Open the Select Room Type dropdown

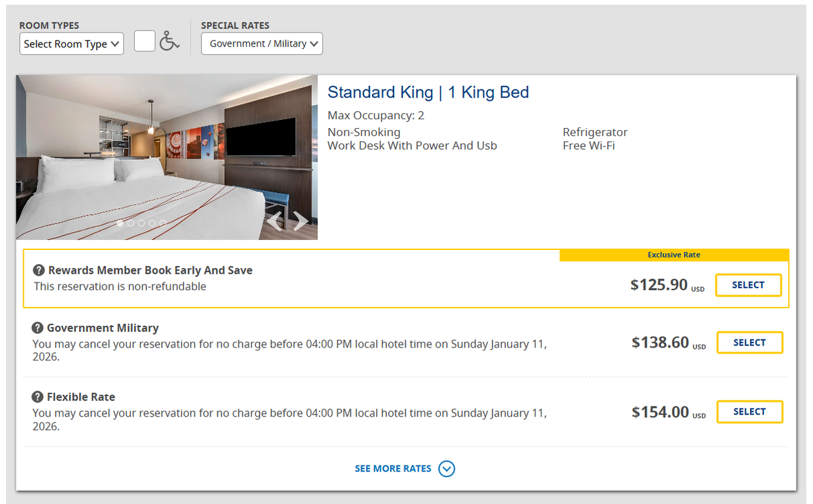tap(71, 44)
